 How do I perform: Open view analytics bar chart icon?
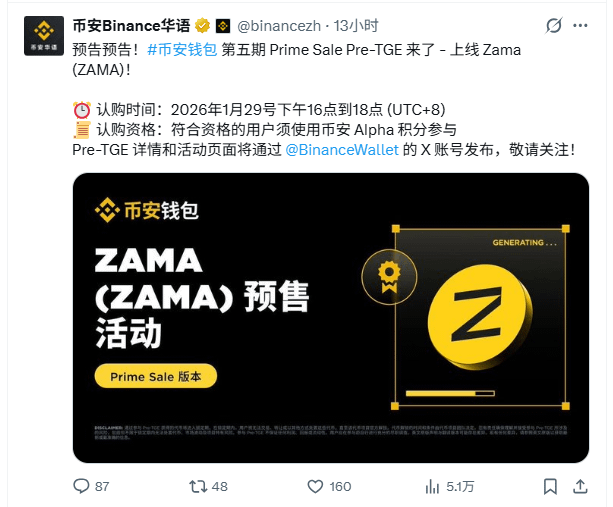click(x=432, y=487)
